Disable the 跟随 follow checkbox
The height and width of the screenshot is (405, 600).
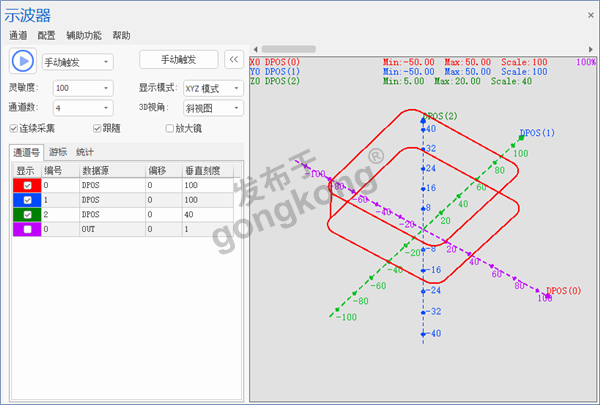(x=97, y=128)
